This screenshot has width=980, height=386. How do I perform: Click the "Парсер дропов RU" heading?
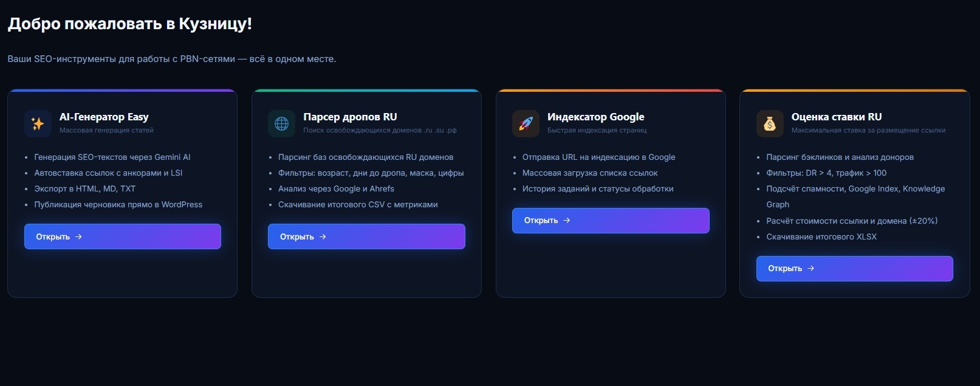(350, 117)
